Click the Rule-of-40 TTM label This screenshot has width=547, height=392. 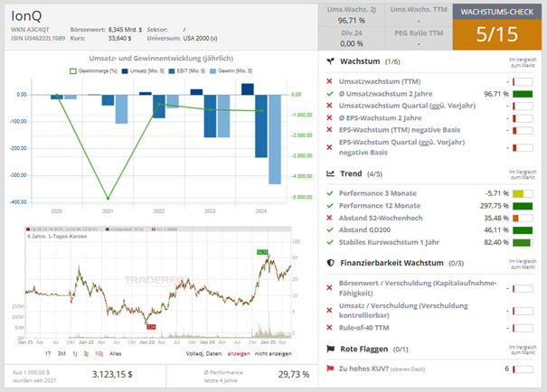(363, 328)
